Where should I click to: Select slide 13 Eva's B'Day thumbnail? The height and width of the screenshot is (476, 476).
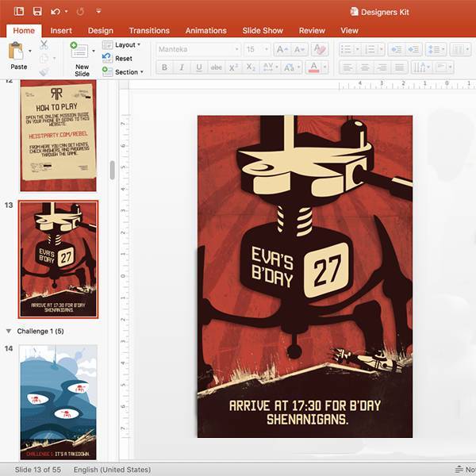click(x=58, y=259)
